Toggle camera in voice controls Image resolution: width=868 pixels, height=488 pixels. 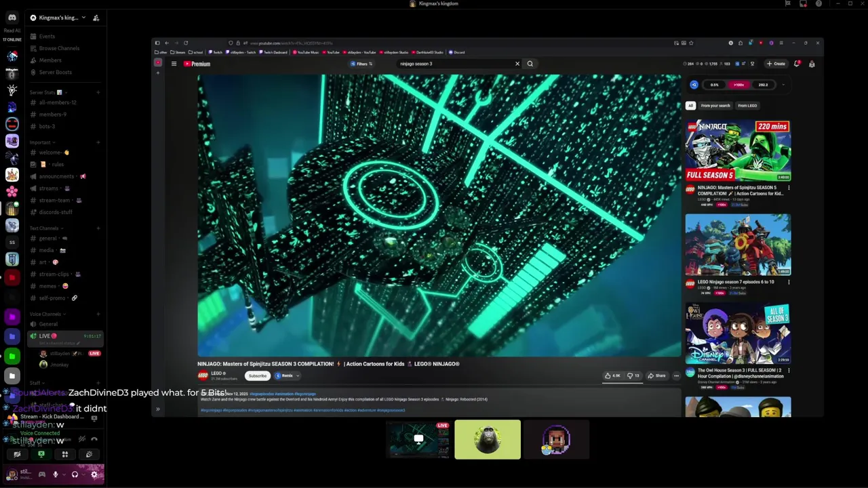click(17, 455)
